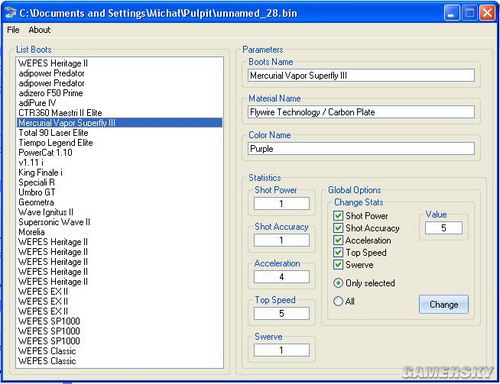Click the Top Speed value field in Statistics
The image size is (500, 384).
tap(282, 314)
